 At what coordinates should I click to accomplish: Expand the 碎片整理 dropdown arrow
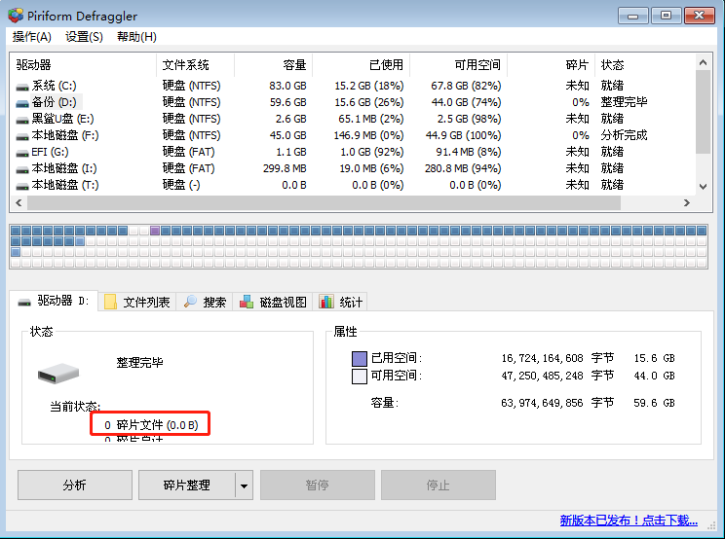[244, 485]
